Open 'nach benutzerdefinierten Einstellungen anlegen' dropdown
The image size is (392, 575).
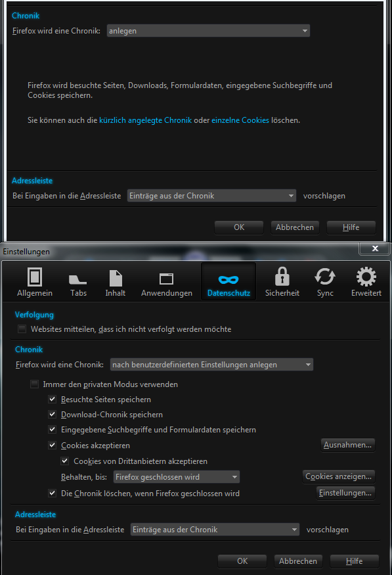tap(211, 365)
